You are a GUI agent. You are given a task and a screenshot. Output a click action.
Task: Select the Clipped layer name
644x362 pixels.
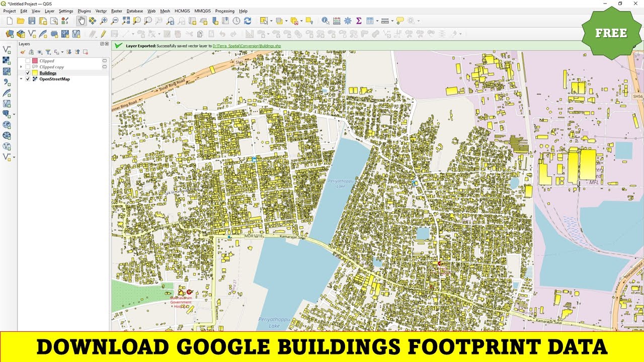[47, 61]
